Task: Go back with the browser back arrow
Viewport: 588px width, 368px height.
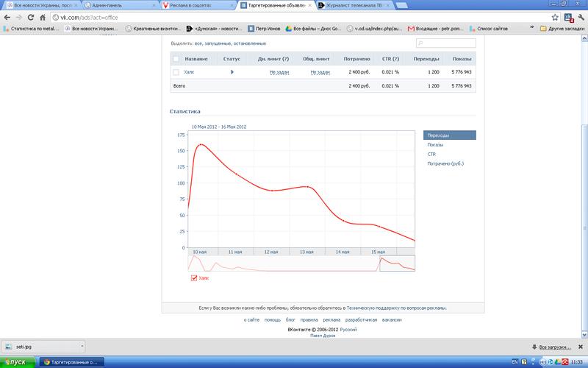Action: pyautogui.click(x=7, y=17)
